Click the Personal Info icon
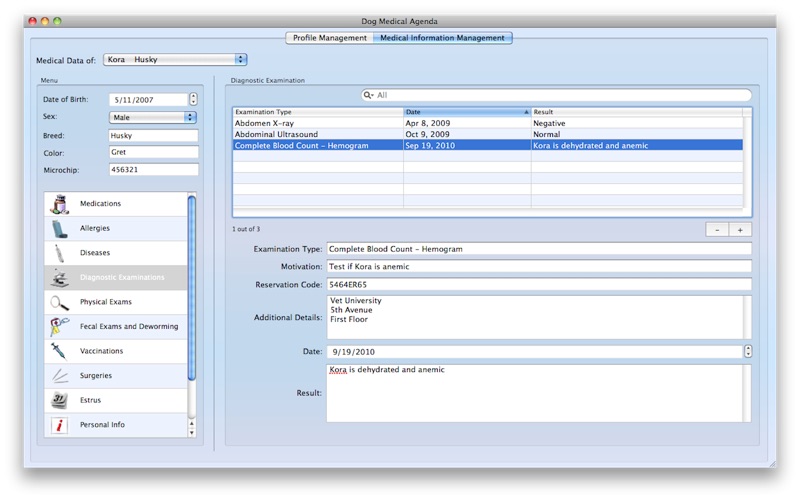The width and height of the screenshot is (800, 500). [x=60, y=425]
